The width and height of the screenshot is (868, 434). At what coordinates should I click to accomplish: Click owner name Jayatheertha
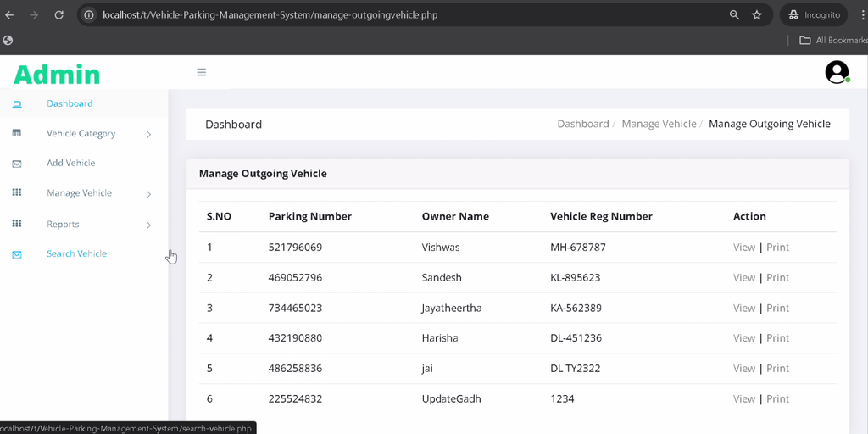[452, 308]
